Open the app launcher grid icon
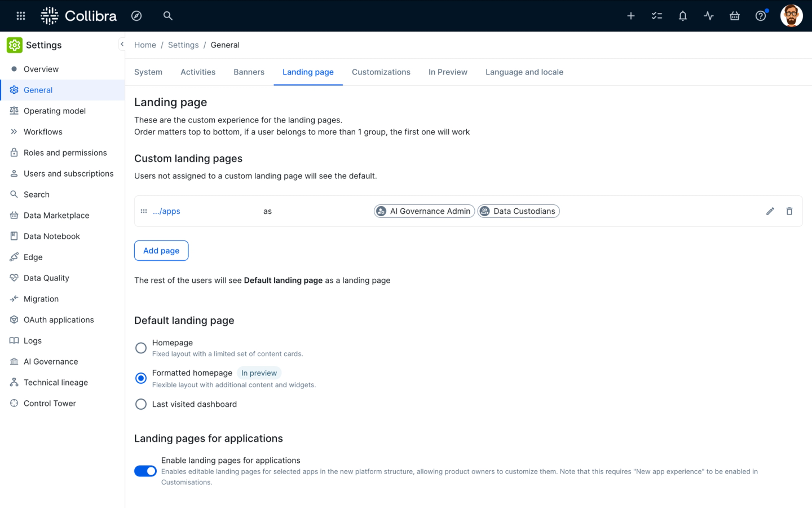This screenshot has height=508, width=812. pos(21,16)
